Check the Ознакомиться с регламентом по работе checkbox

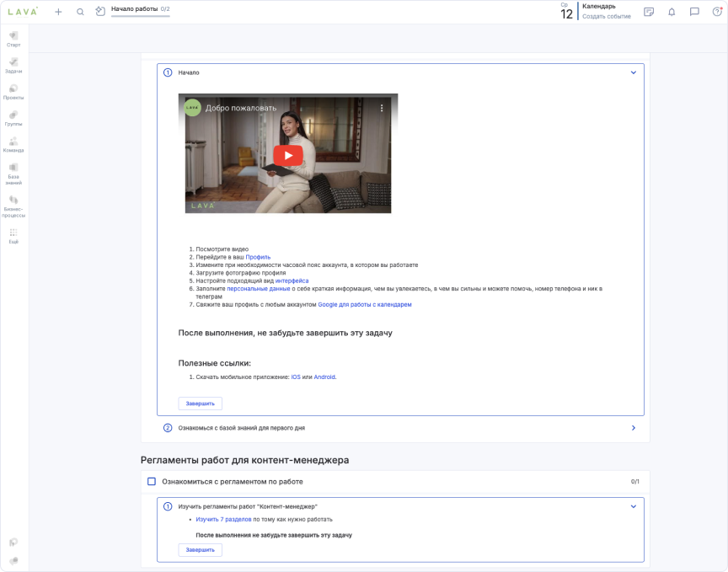coord(152,482)
